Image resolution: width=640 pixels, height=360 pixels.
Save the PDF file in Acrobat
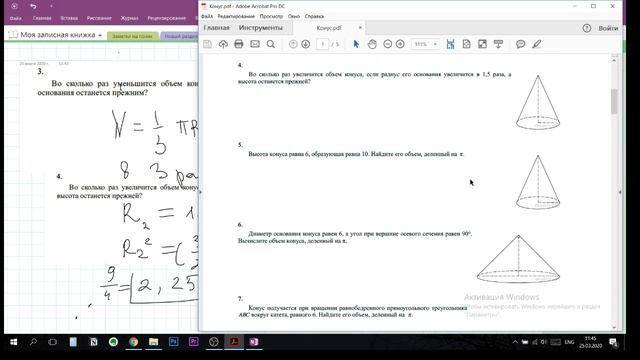(x=207, y=44)
